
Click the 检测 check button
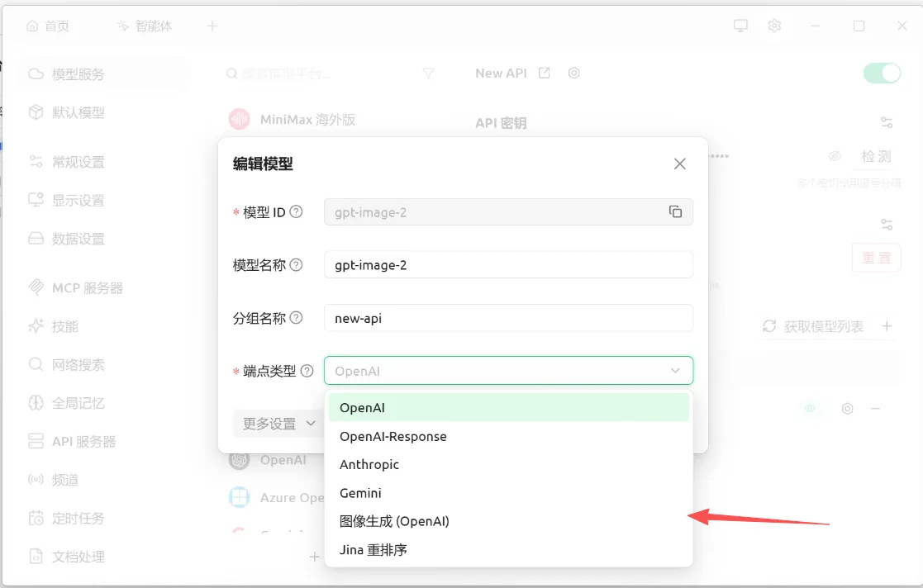click(x=876, y=156)
